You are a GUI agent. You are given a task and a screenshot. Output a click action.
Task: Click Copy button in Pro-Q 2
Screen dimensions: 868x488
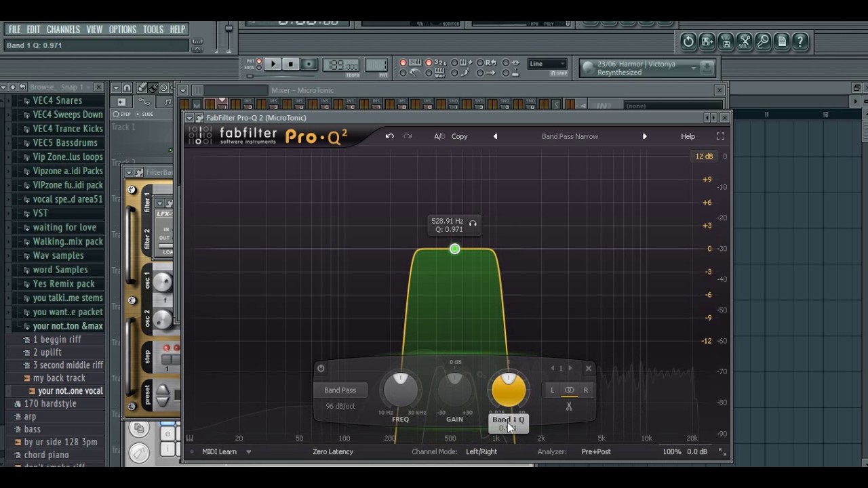pyautogui.click(x=460, y=136)
